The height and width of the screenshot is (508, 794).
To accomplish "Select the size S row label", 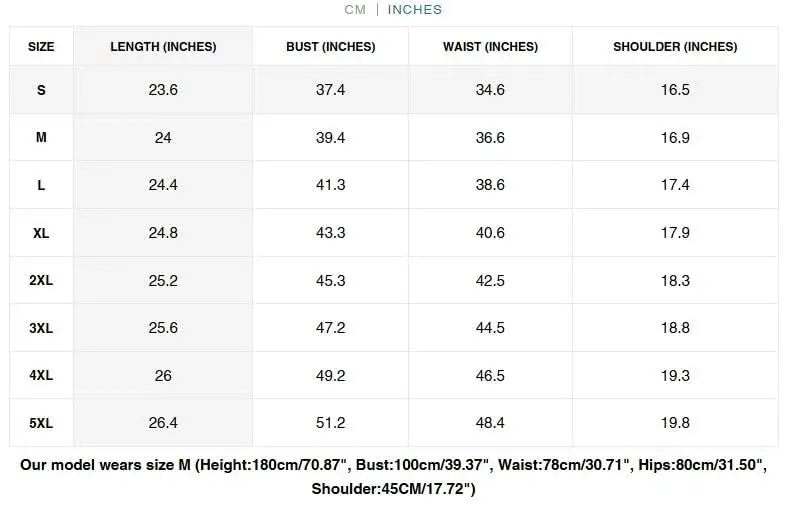I will point(41,90).
